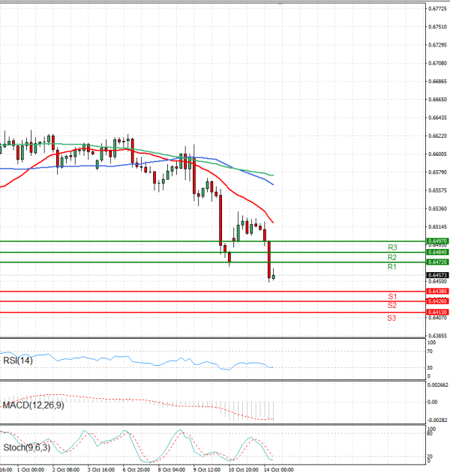
Task: Click the S2 support level label
Action: (392, 306)
